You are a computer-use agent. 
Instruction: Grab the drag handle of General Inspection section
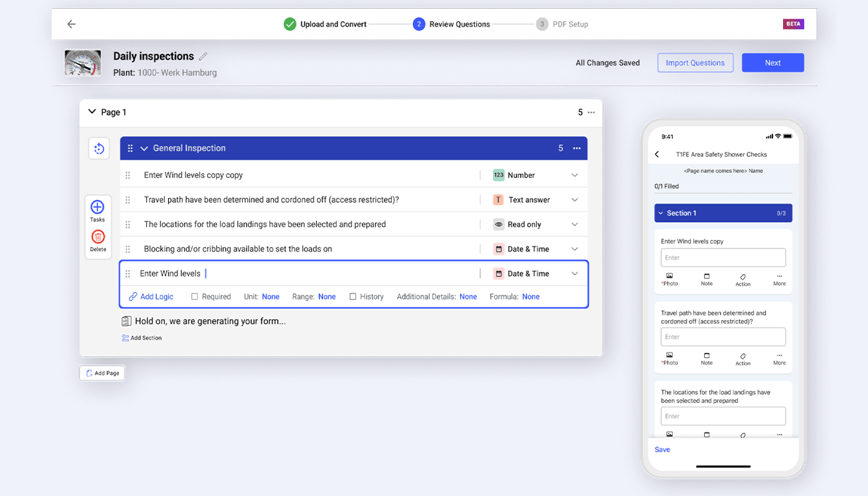point(130,148)
